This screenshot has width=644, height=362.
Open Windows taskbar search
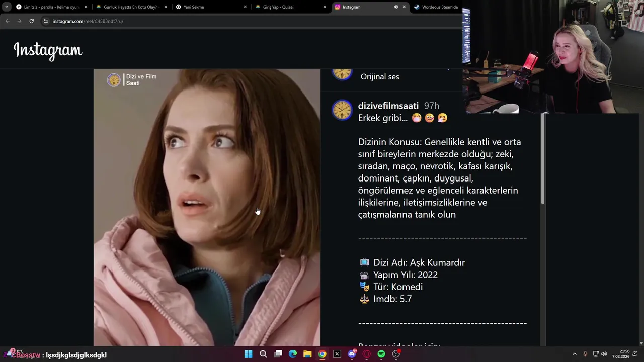(263, 354)
